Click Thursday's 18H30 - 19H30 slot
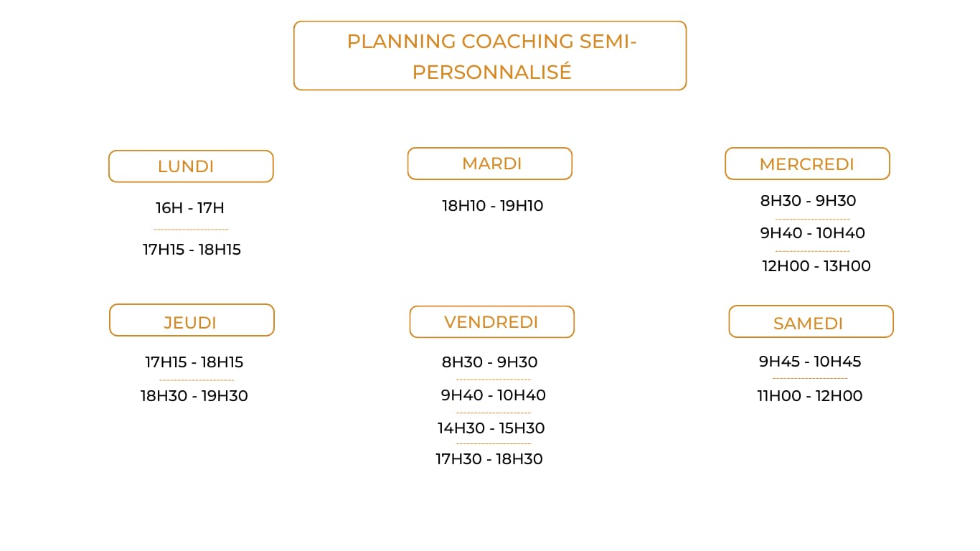This screenshot has height=551, width=980. [194, 396]
